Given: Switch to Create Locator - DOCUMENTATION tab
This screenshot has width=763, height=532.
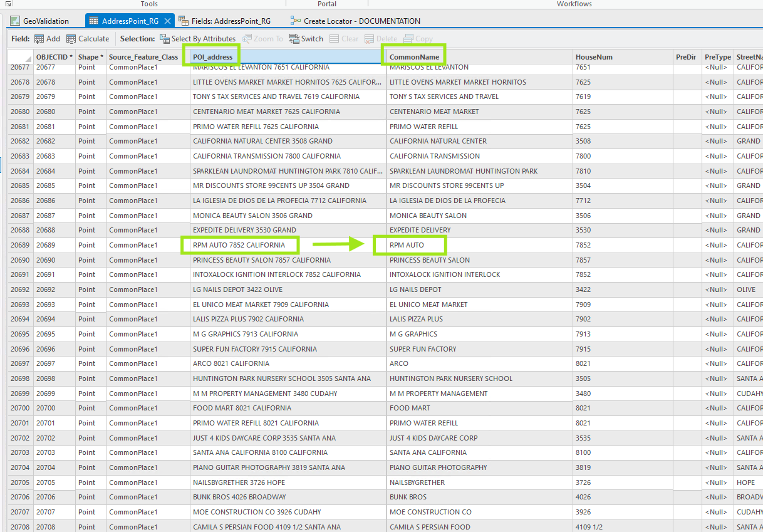Looking at the screenshot, I should click(355, 21).
